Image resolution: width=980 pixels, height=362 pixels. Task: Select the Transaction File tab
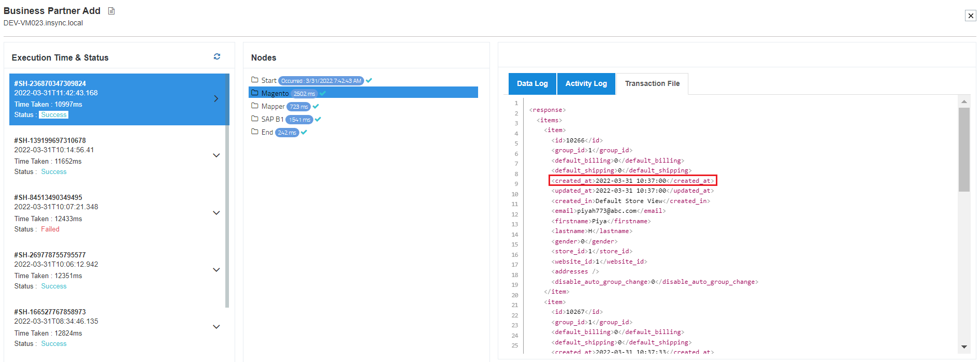tap(652, 83)
